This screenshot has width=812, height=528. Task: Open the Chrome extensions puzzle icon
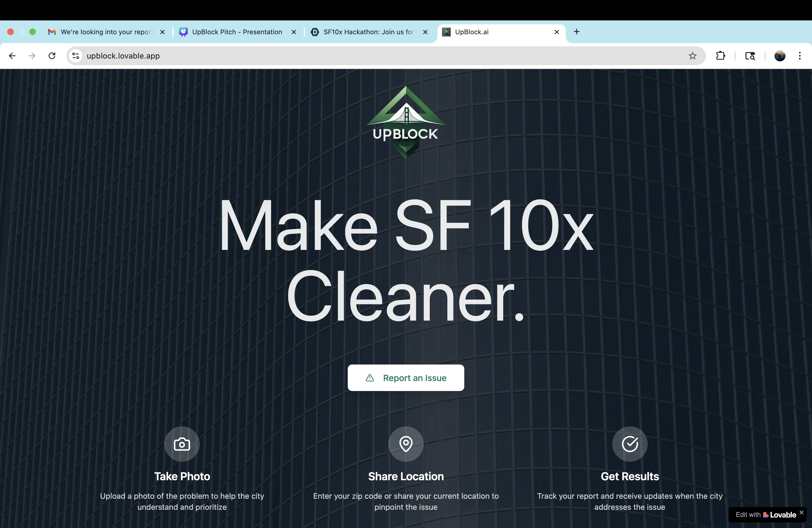pos(720,56)
